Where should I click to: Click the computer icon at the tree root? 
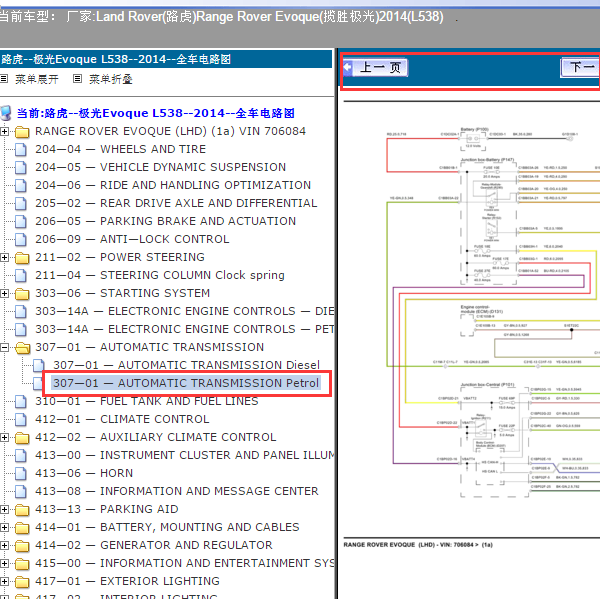pos(6,113)
